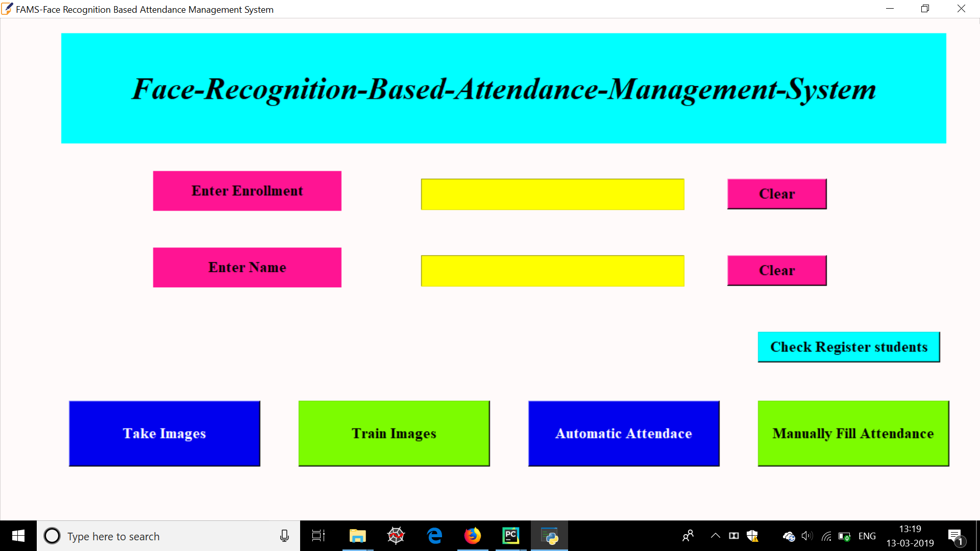
Task: Launch Microsoft Edge from the taskbar
Action: point(434,536)
